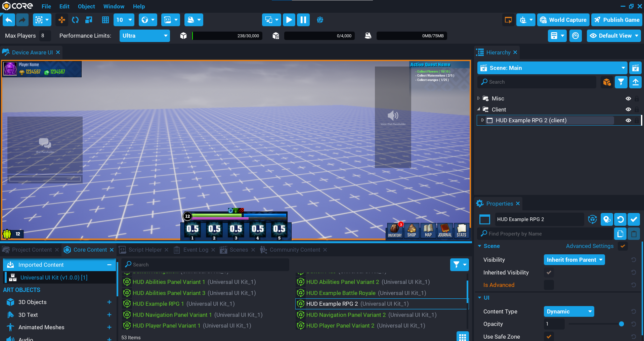
Task: Enable the Is Advanced checkbox
Action: [x=549, y=285]
